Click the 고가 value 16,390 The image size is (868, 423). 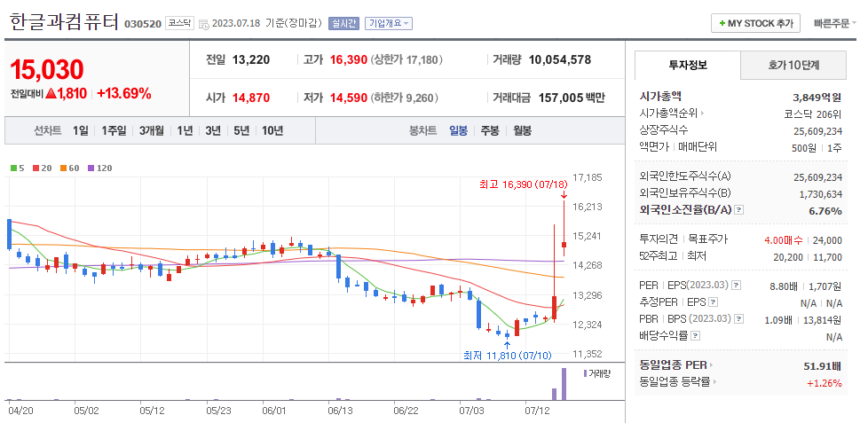(x=349, y=59)
